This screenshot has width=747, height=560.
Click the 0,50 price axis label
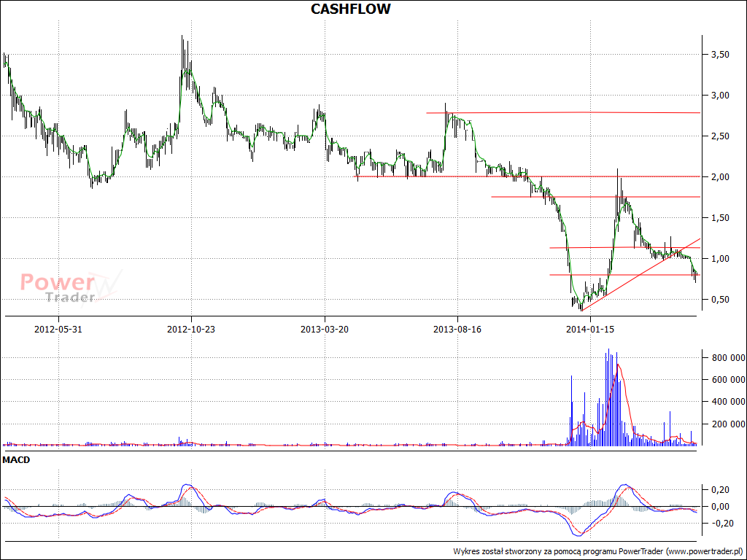(x=720, y=300)
